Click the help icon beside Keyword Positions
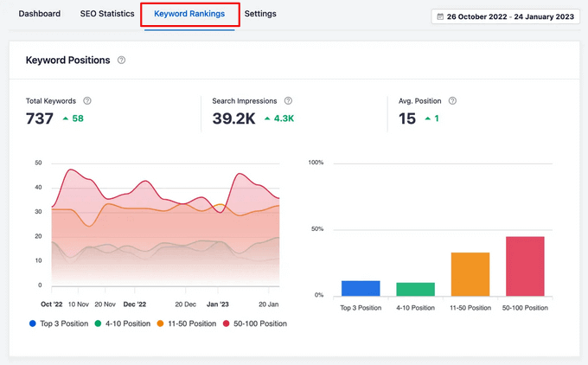 click(x=121, y=61)
